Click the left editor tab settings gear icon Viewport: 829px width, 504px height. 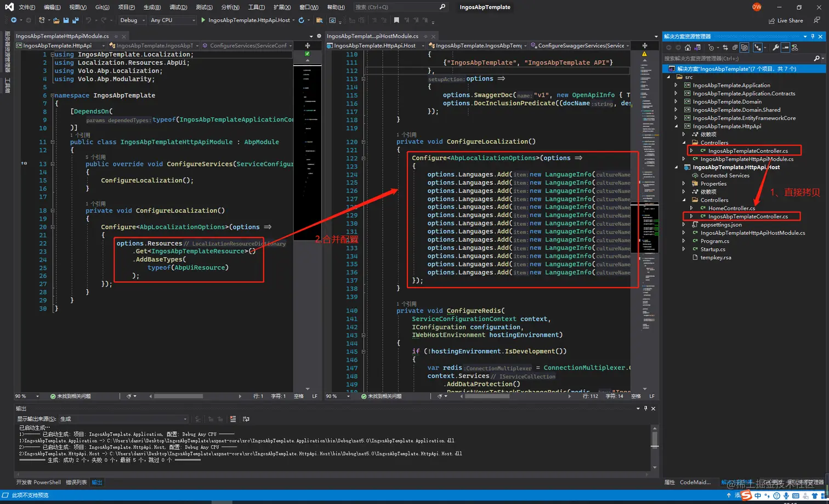[x=319, y=36]
